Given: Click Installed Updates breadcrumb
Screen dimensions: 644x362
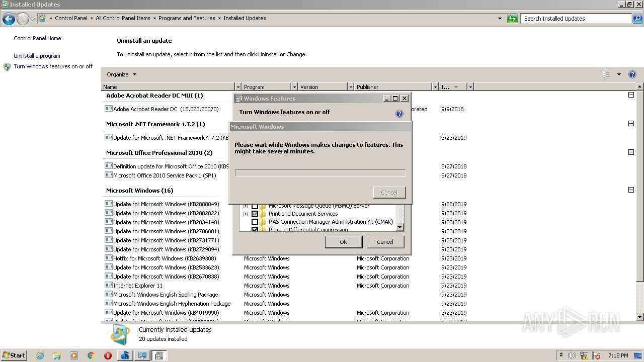Looking at the screenshot, I should tap(245, 18).
